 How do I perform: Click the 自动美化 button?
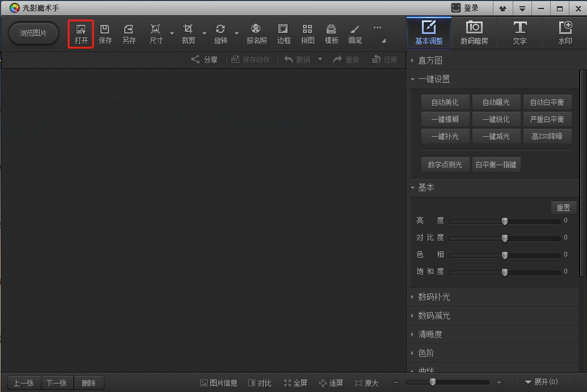pyautogui.click(x=445, y=102)
